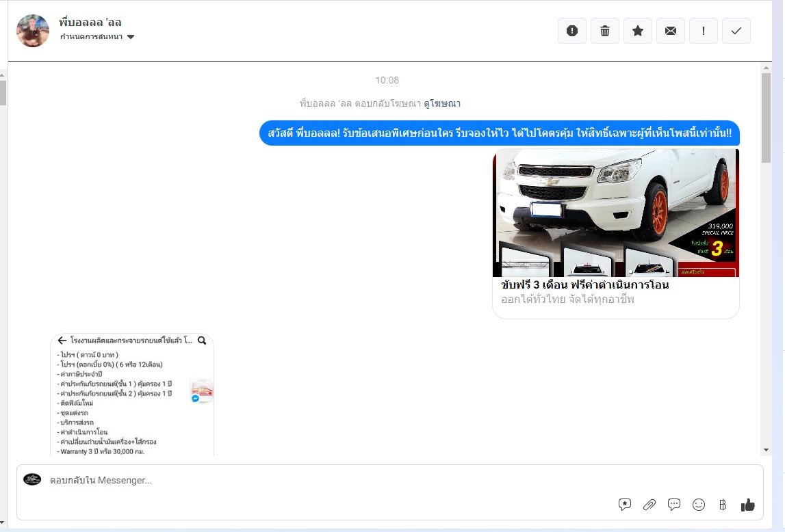Image resolution: width=785 pixels, height=532 pixels.
Task: Star this conversation
Action: coord(638,31)
